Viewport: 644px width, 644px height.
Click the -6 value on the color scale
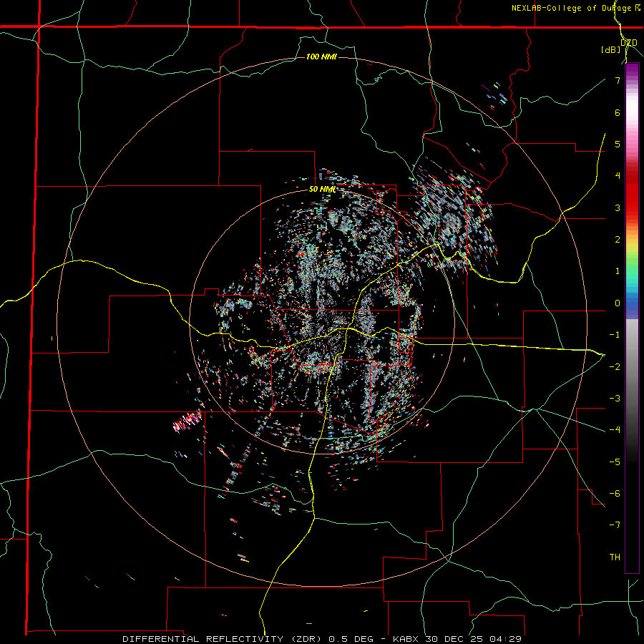click(x=615, y=494)
